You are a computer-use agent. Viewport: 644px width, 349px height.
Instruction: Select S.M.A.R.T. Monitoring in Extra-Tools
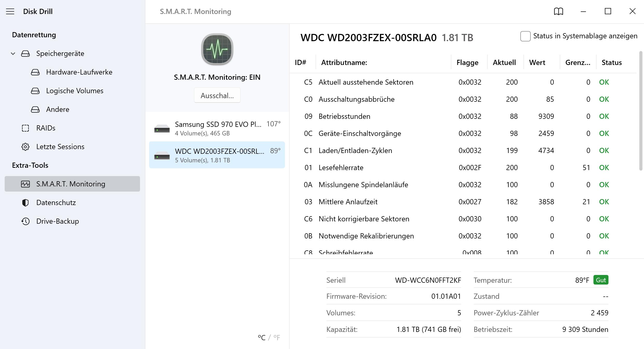(x=72, y=184)
